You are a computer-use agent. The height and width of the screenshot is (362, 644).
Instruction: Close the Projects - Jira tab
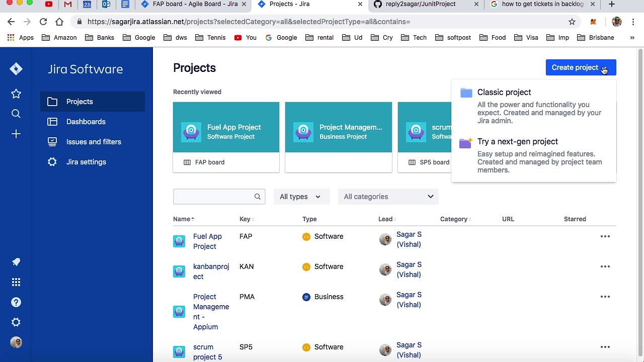pos(360,4)
